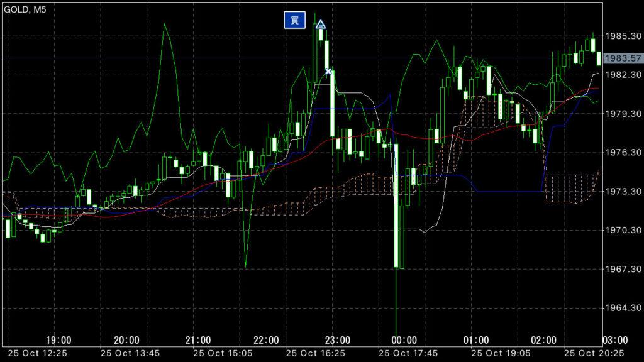Click the 23:00 time label

[x=338, y=340]
